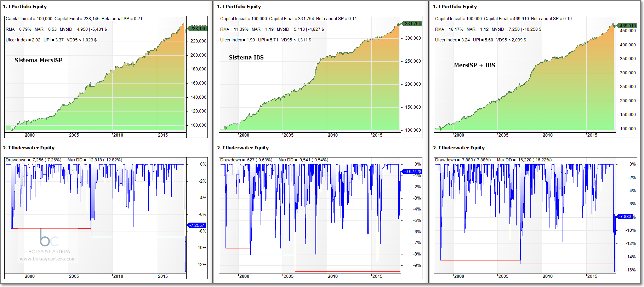Click the green 238,145 equity value marker
644x287 pixels.
pyautogui.click(x=197, y=28)
